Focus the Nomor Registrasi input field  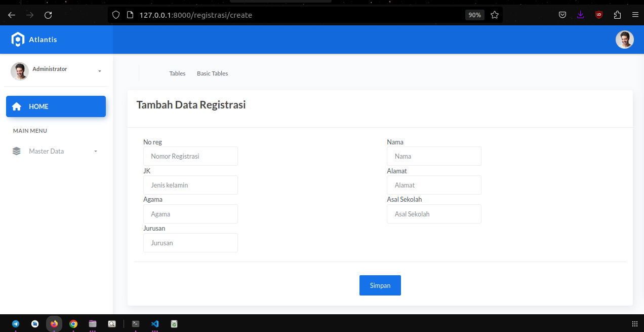(x=190, y=156)
